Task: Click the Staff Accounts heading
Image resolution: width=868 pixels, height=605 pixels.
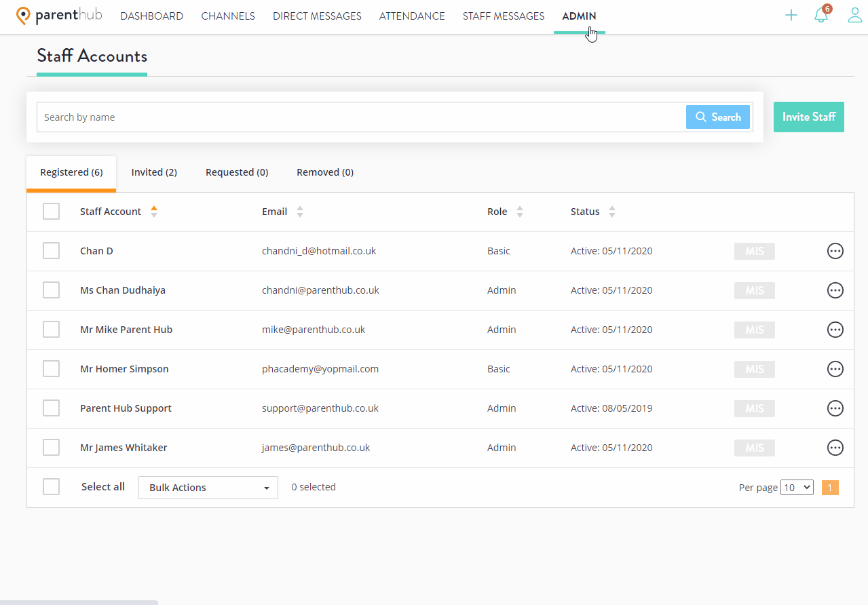Action: (92, 56)
